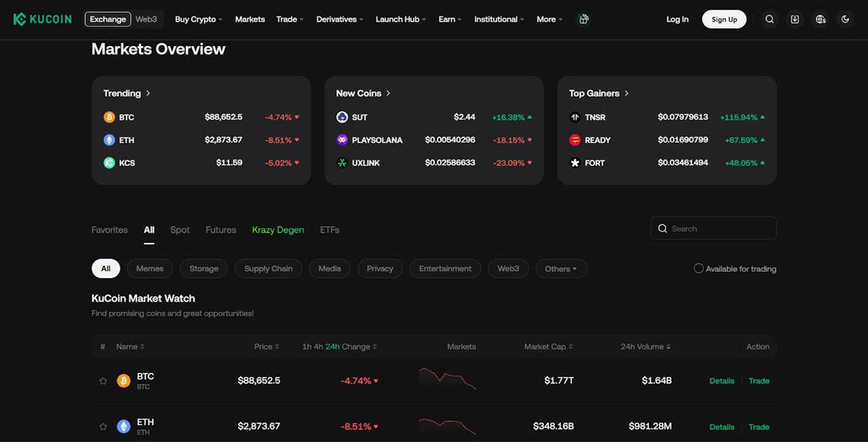Click the promotional gift icon in the navbar
This screenshot has width=868, height=442.
click(x=584, y=19)
